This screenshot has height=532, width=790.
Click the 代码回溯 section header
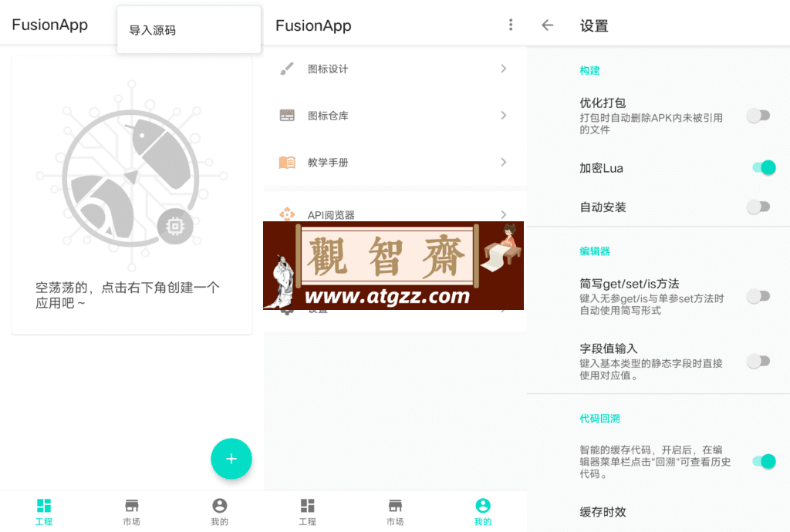coord(599,418)
